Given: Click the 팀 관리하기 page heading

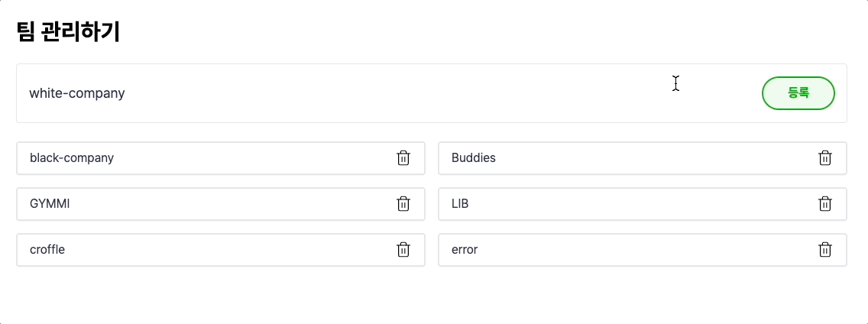Looking at the screenshot, I should (68, 32).
